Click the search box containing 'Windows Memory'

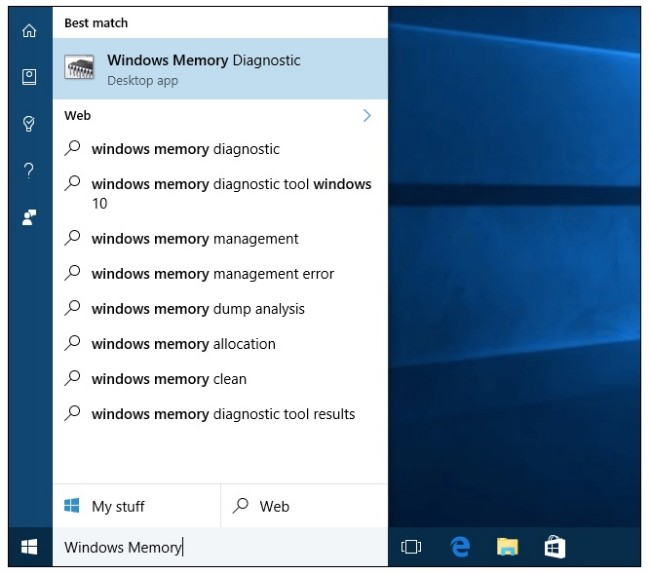221,547
